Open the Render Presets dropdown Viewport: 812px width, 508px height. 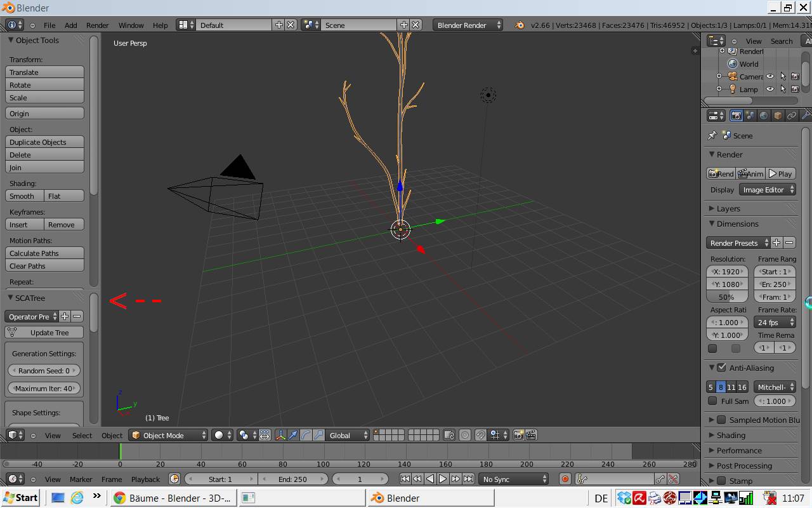[x=738, y=243]
